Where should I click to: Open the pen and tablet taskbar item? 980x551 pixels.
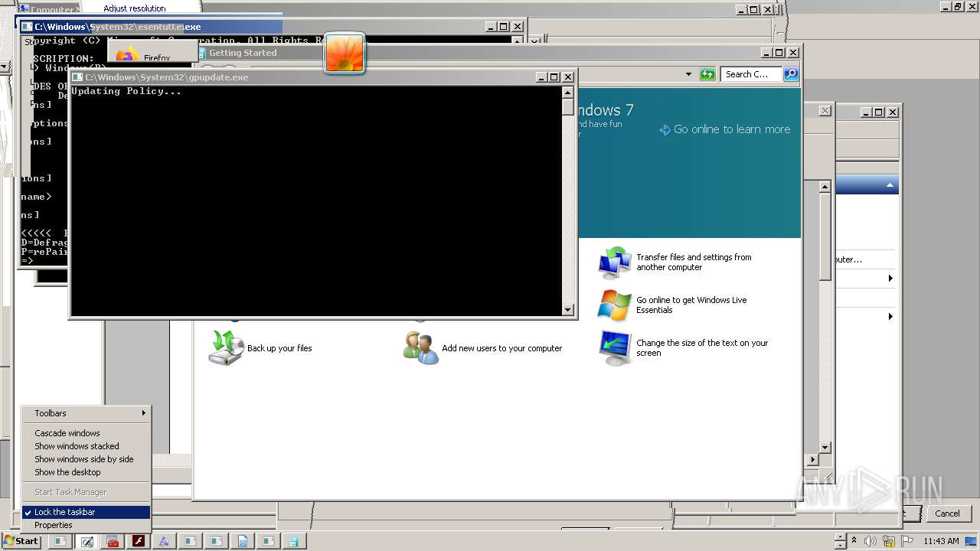[87, 541]
